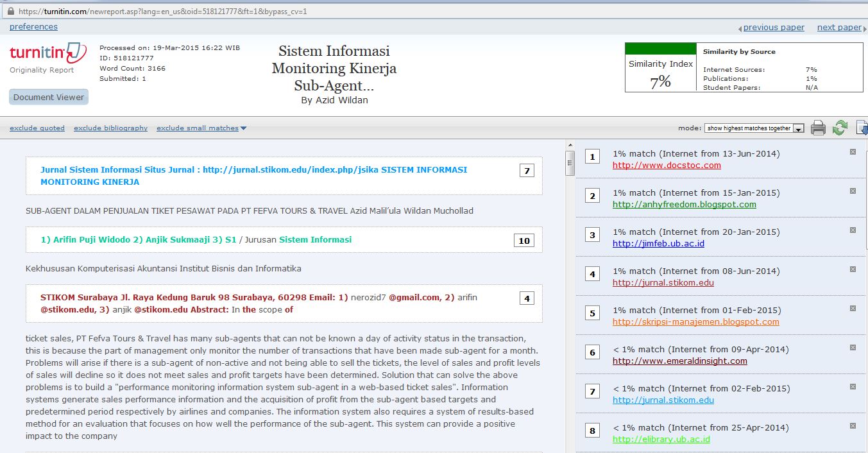868x453 pixels.
Task: Exclude source 5 skripsi-manajemen match via X
Action: (x=853, y=309)
